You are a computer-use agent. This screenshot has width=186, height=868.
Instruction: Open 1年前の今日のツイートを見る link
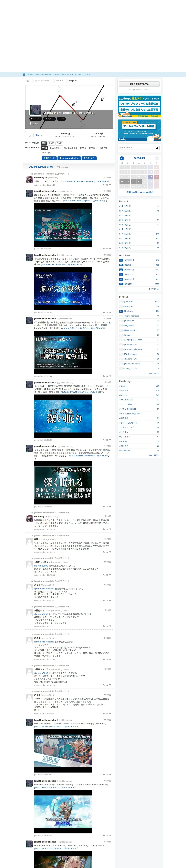[x=139, y=192]
